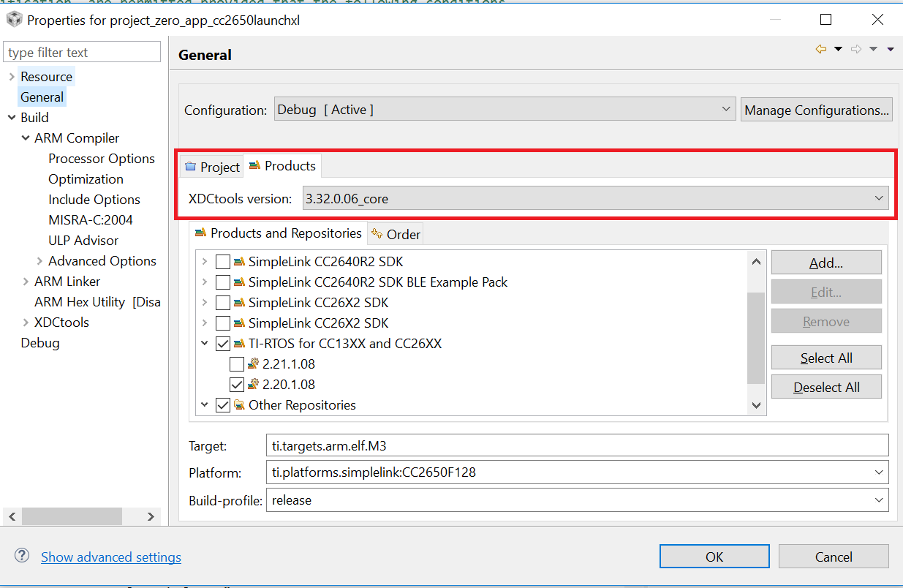
Task: Expand the Advanced Options node
Action: coord(39,260)
